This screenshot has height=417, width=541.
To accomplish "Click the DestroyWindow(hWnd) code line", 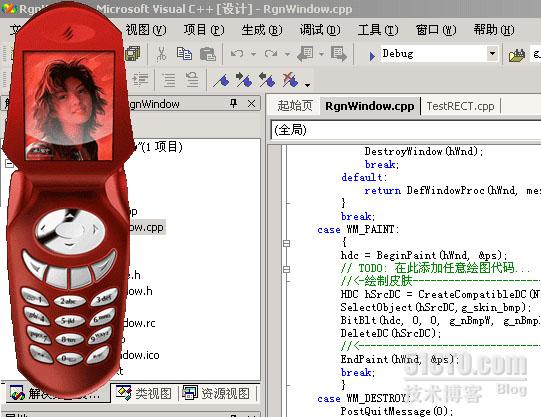I will tap(424, 151).
